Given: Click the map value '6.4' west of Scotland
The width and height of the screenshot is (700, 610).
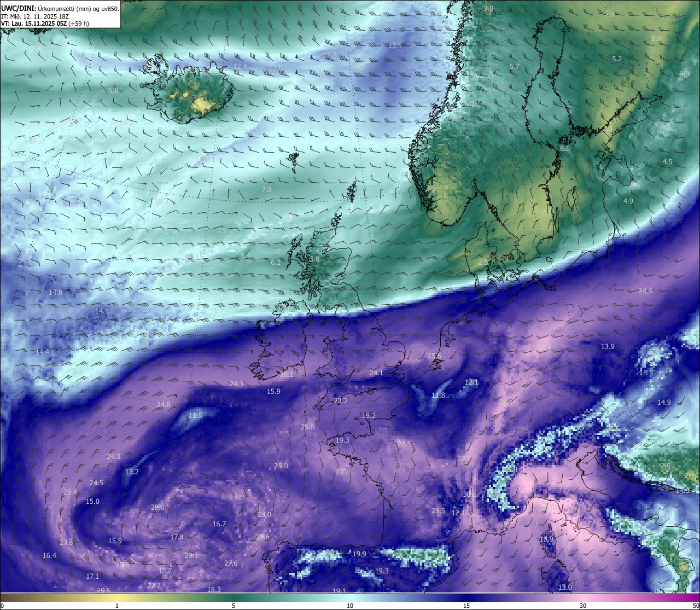Looking at the screenshot, I should click(x=246, y=255).
